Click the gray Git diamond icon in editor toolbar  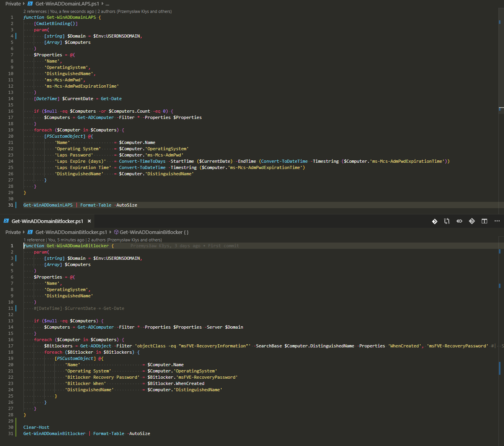(472, 221)
